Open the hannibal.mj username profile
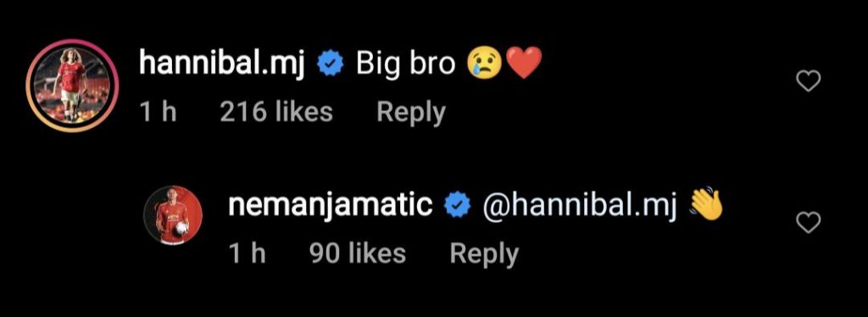 (x=222, y=64)
